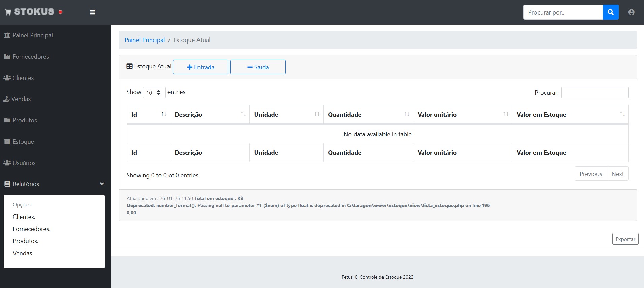Screen dimensions: 644x288
Task: Click the Entrada button
Action: [x=201, y=67]
